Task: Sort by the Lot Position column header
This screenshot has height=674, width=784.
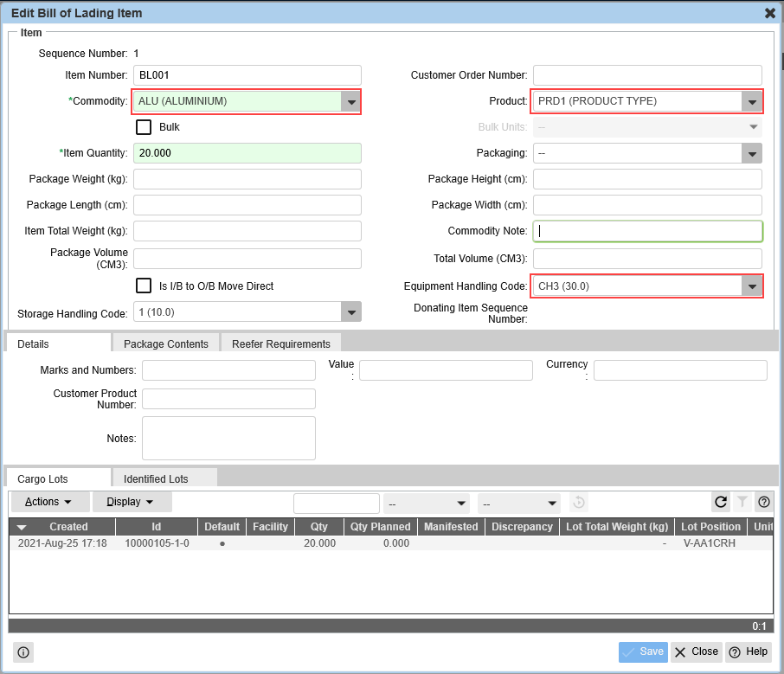Action: (710, 527)
